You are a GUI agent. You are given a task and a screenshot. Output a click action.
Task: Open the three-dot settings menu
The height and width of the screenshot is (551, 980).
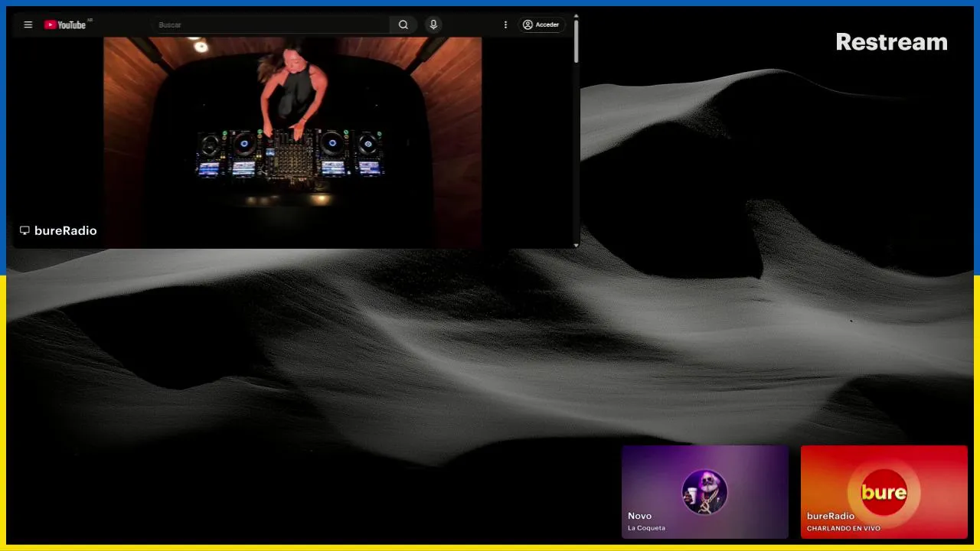coord(505,24)
